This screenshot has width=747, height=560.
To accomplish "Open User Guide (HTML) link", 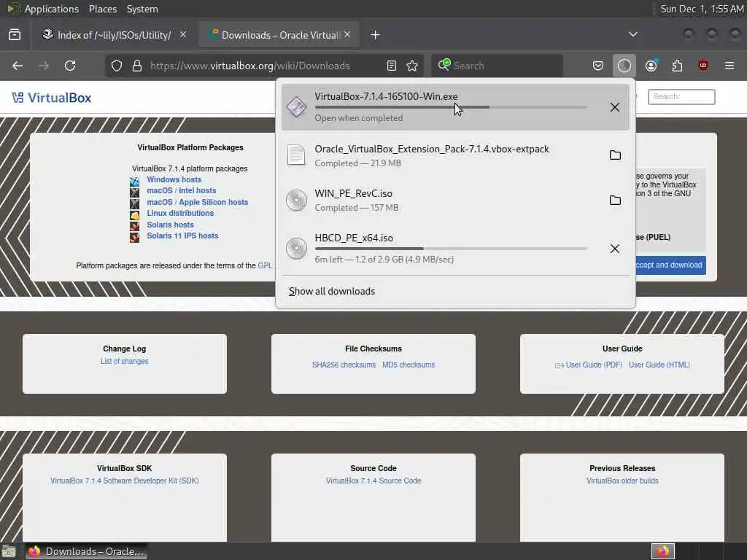I will pyautogui.click(x=659, y=365).
